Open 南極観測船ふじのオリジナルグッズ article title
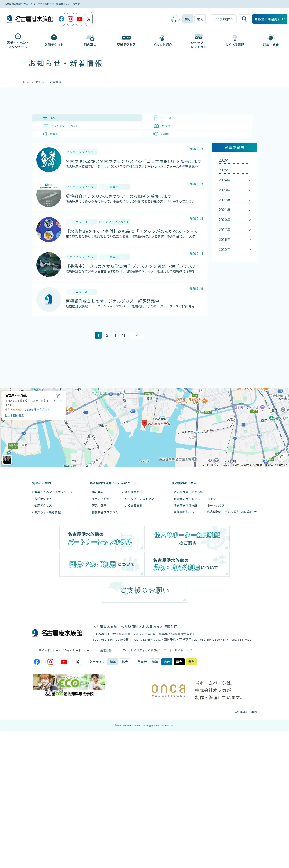This screenshot has height=868, width=289. [x=112, y=301]
